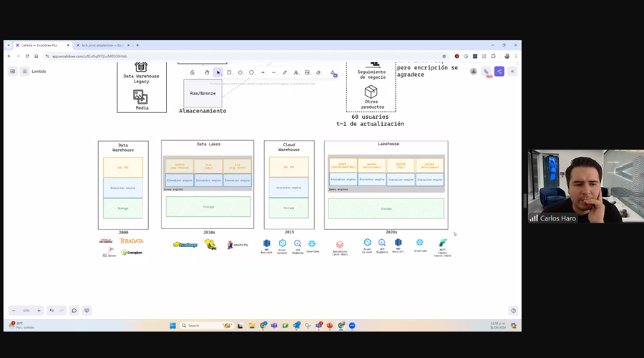Select the Insert image tool

click(x=307, y=72)
